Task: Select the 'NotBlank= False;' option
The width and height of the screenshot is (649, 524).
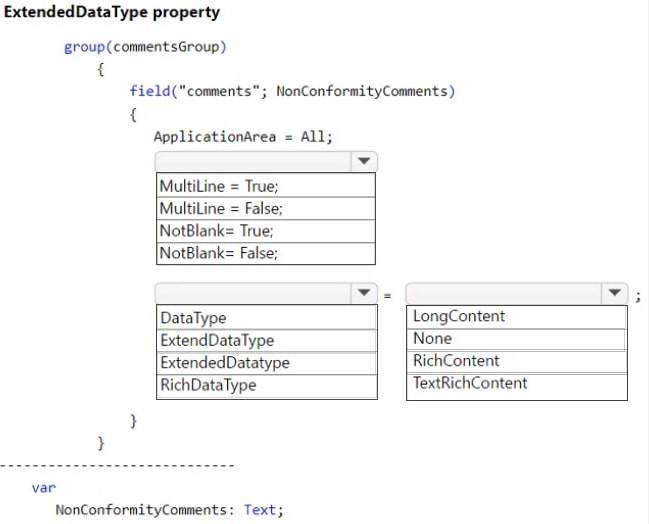Action: click(266, 253)
